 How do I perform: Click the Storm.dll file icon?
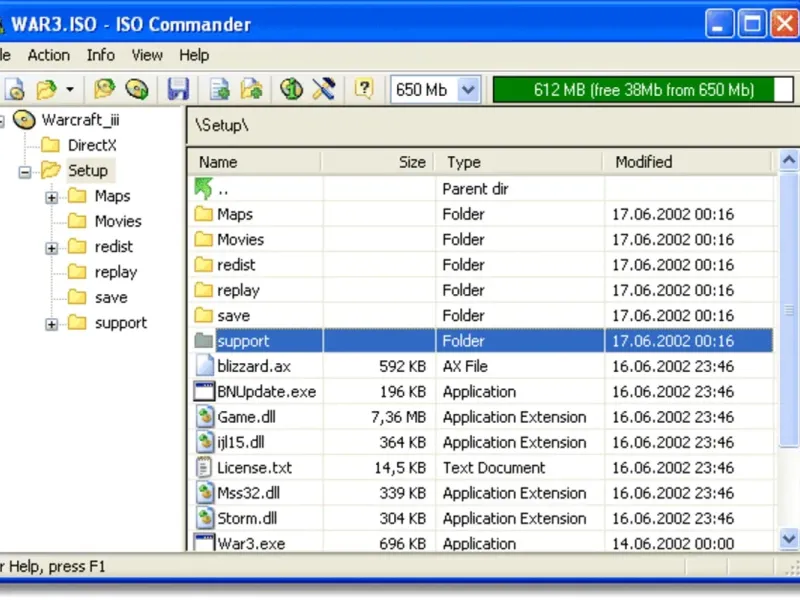(205, 518)
